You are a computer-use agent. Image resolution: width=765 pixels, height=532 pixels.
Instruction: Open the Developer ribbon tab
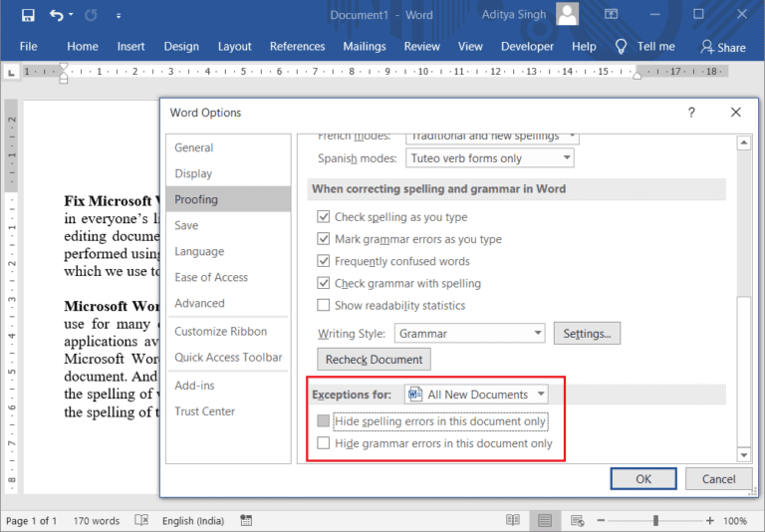pyautogui.click(x=527, y=47)
